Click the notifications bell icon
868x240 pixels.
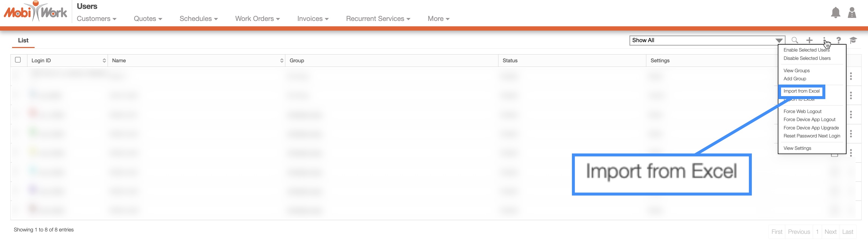tap(835, 13)
